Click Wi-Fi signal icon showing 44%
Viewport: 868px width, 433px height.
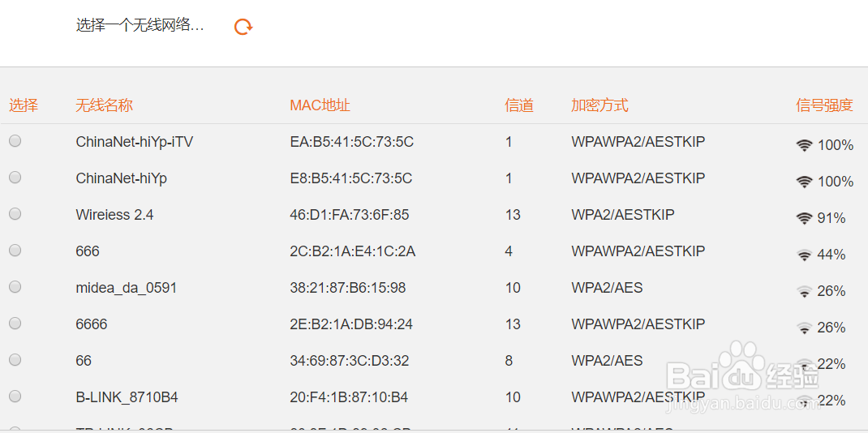(804, 255)
